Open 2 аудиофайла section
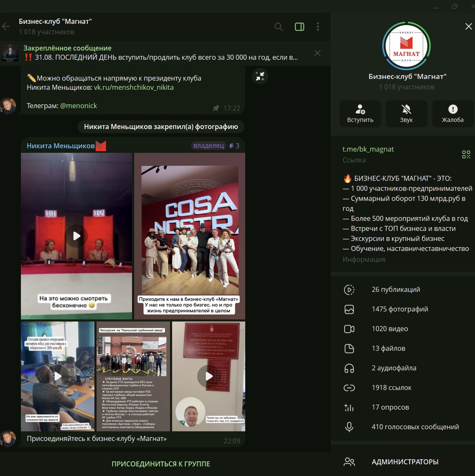This screenshot has width=475, height=476. click(402, 368)
